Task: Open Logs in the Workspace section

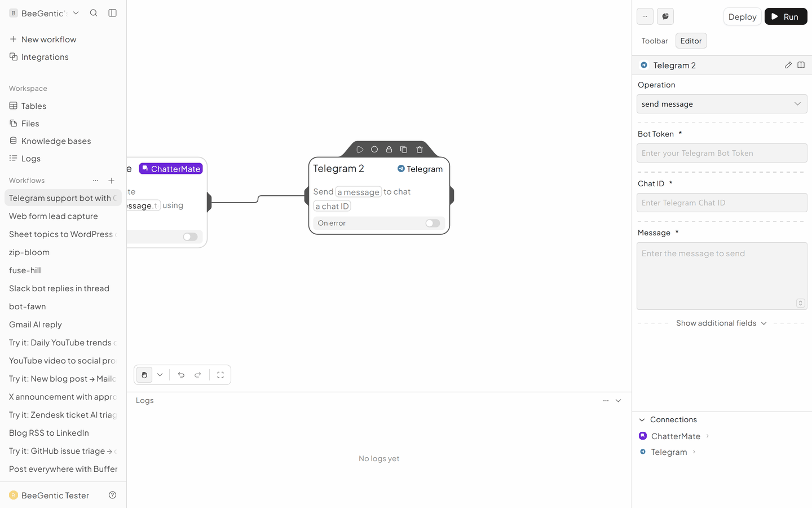Action: tap(63, 159)
